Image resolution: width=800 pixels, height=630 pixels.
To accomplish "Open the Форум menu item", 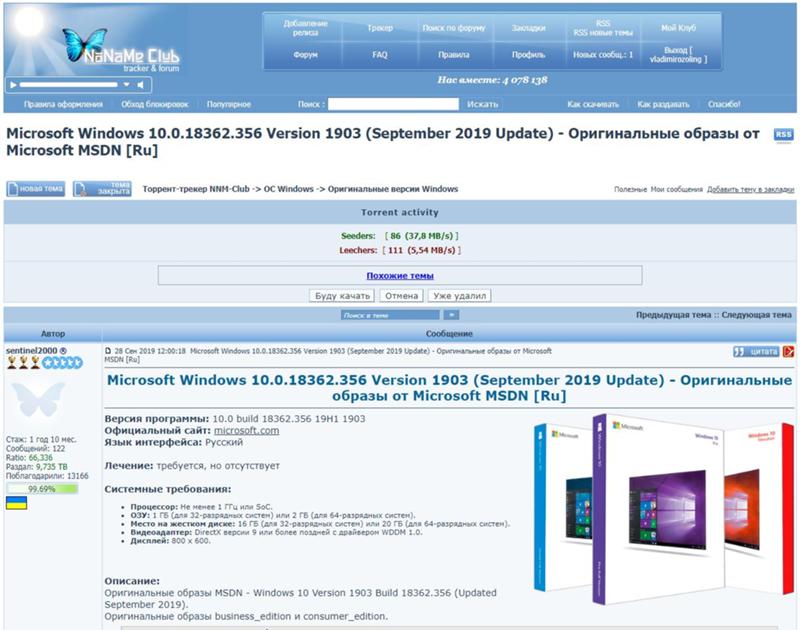I will coord(305,55).
